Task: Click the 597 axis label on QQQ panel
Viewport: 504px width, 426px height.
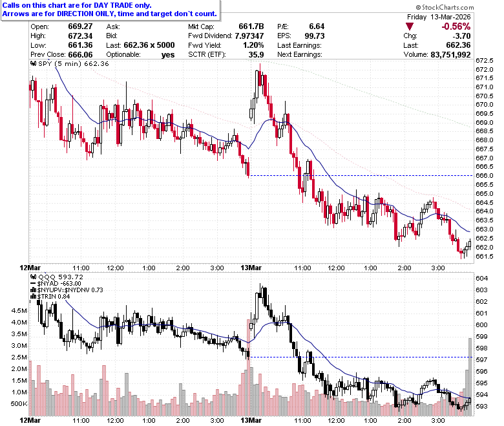Action: (481, 360)
